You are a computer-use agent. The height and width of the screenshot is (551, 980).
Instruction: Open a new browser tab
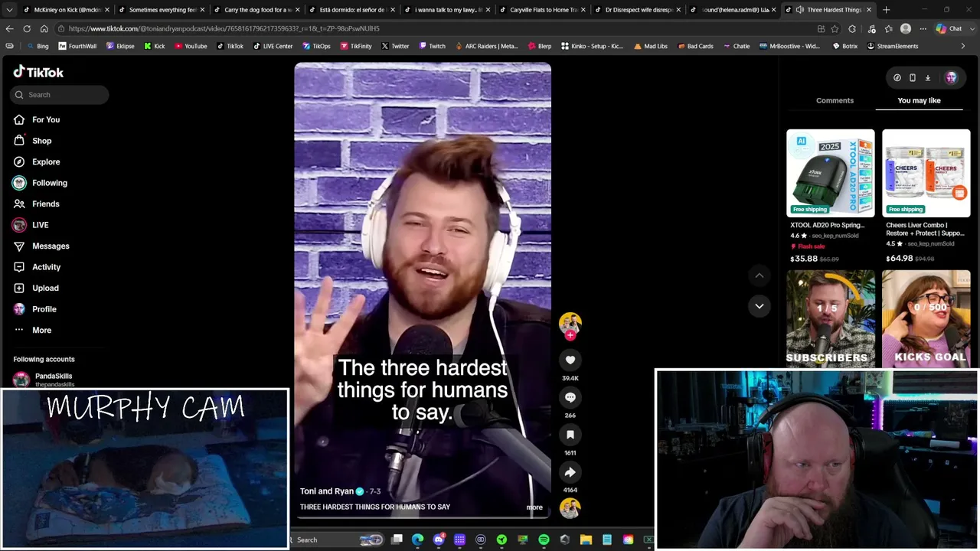pyautogui.click(x=887, y=10)
